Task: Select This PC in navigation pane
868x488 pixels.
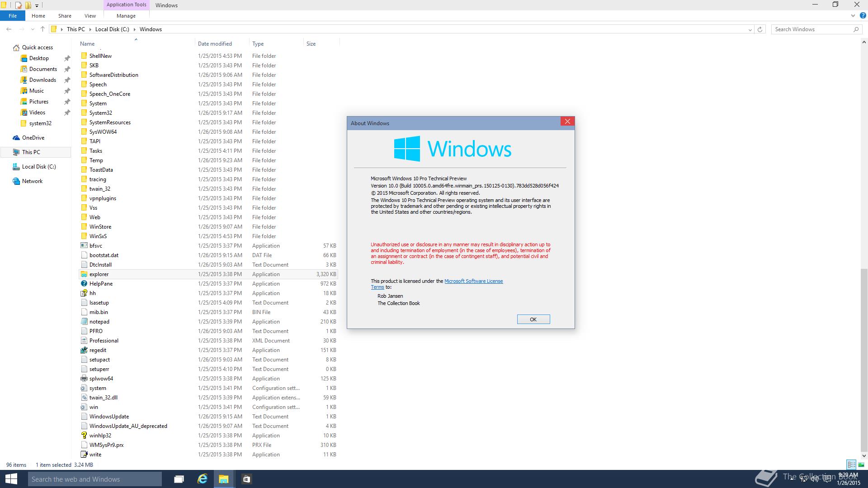Action: tap(35, 152)
